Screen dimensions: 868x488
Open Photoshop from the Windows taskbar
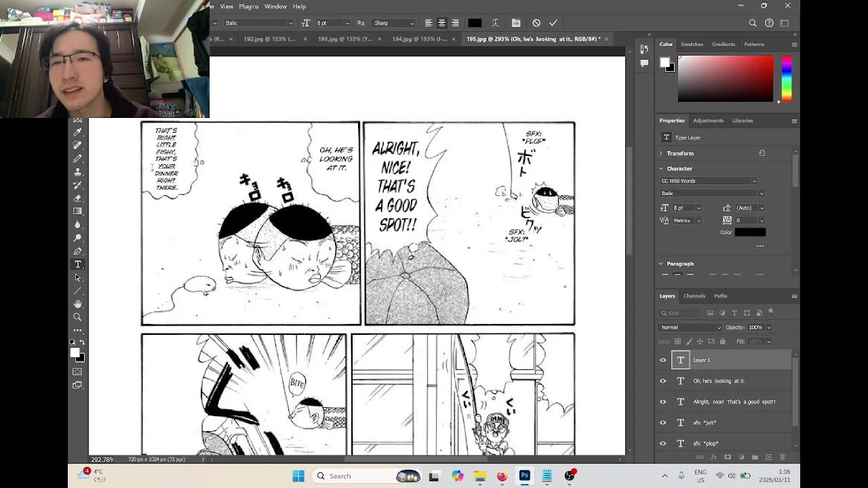[x=524, y=476]
